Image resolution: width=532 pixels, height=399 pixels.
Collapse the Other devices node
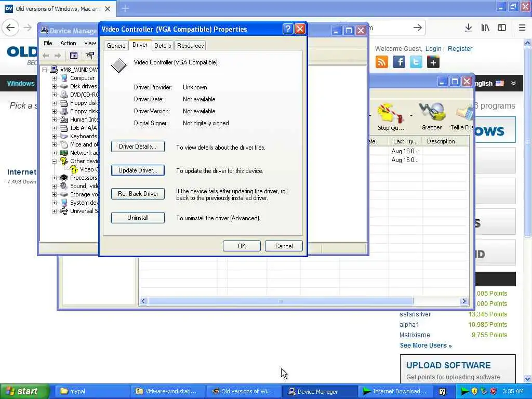(x=54, y=161)
